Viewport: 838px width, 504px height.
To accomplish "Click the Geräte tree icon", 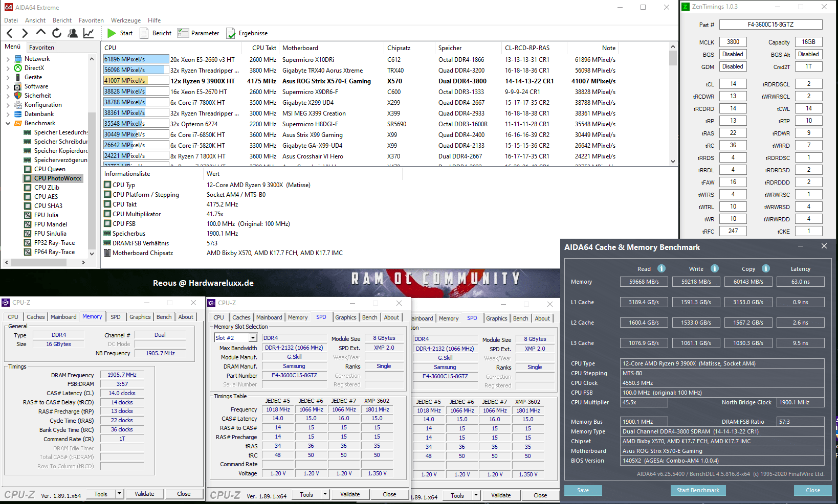I will point(18,77).
